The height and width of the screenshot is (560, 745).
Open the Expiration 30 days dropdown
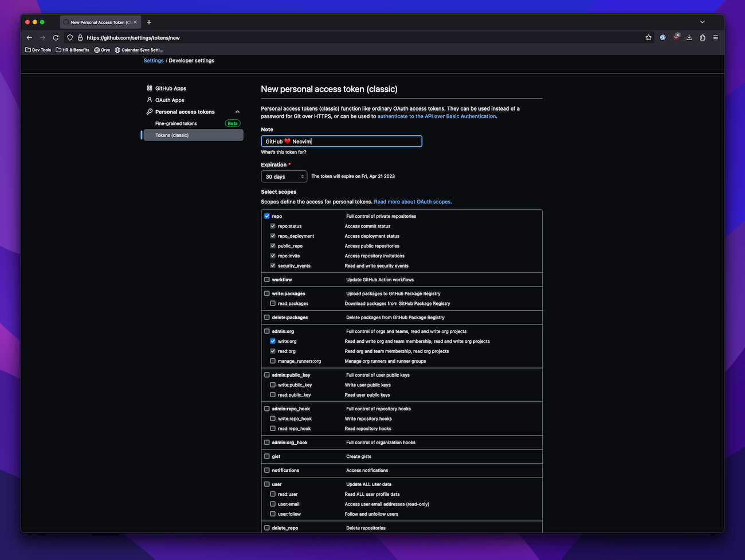[x=284, y=177]
